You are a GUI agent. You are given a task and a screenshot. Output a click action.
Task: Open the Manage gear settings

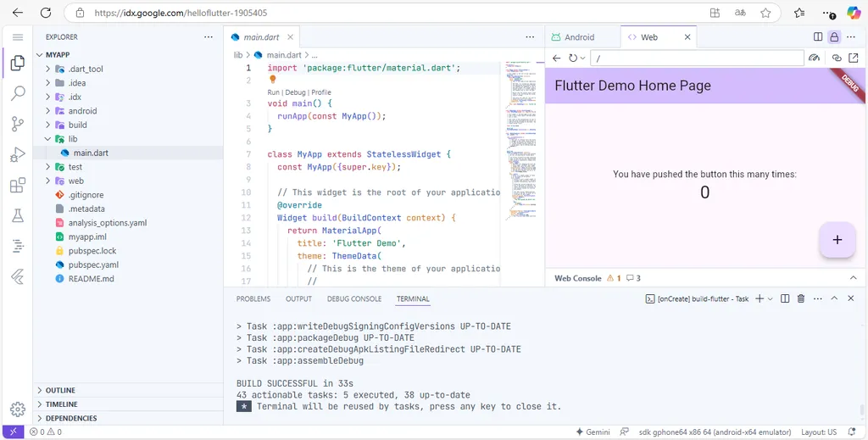[18, 409]
